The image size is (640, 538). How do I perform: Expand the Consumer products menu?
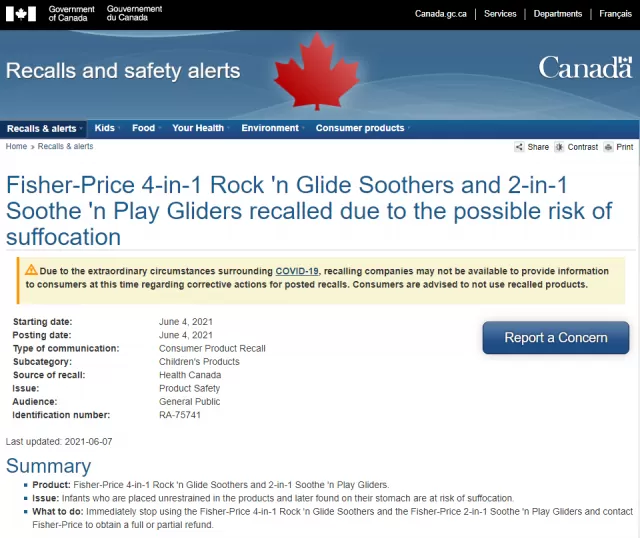[x=362, y=128]
